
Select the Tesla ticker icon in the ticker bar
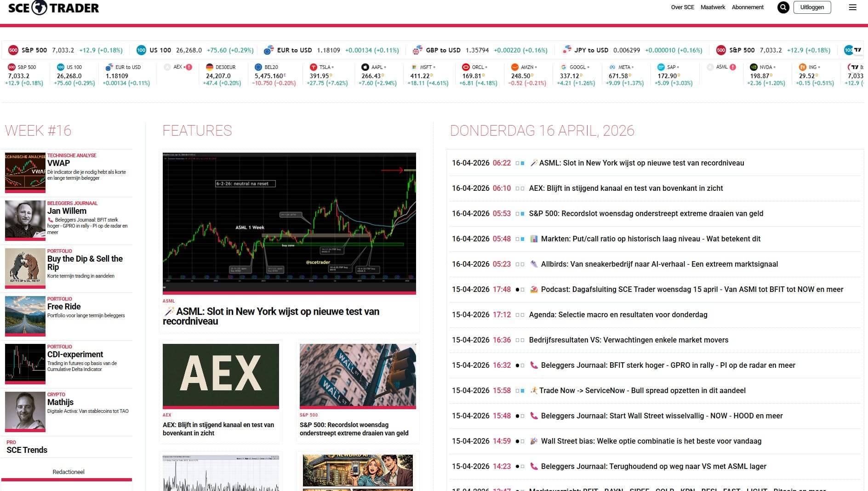coord(313,67)
